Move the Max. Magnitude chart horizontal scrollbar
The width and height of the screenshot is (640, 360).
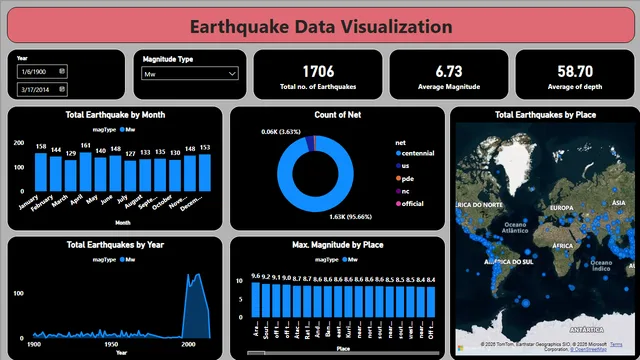pos(256,353)
